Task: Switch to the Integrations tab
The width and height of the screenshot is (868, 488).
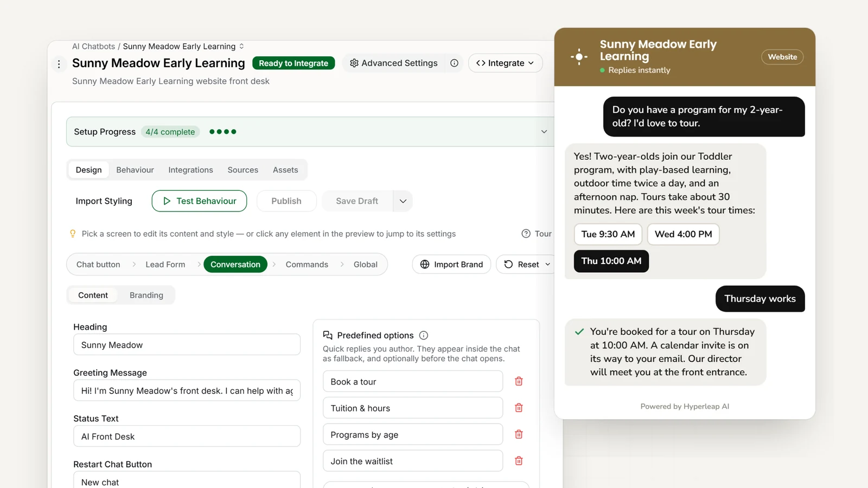Action: pos(190,170)
